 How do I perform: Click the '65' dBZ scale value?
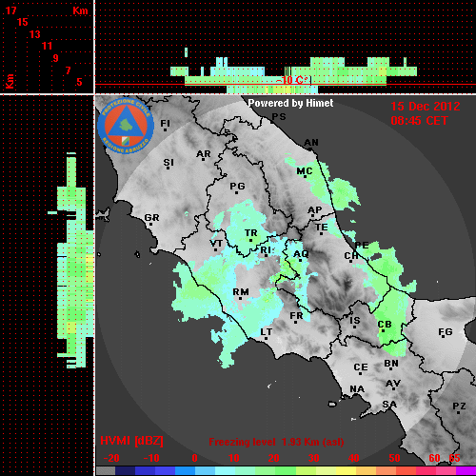point(454,458)
